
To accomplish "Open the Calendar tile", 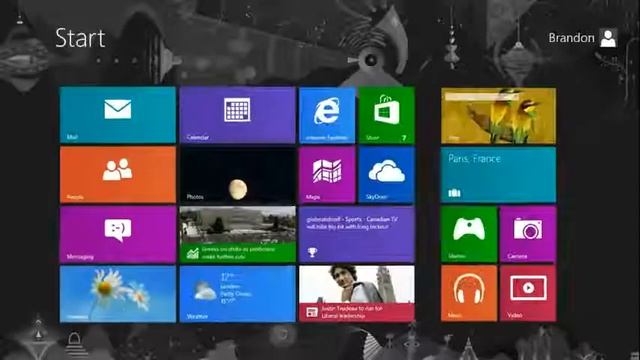I will (238, 115).
